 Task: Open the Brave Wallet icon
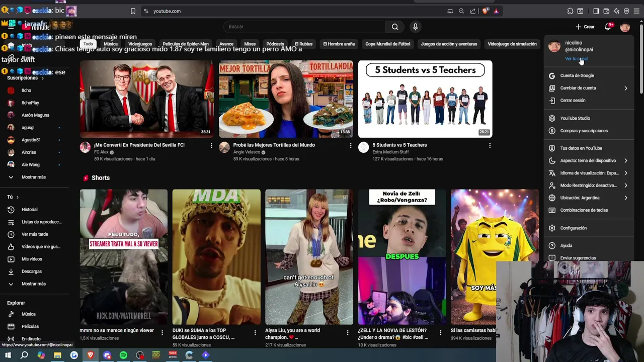[606, 11]
